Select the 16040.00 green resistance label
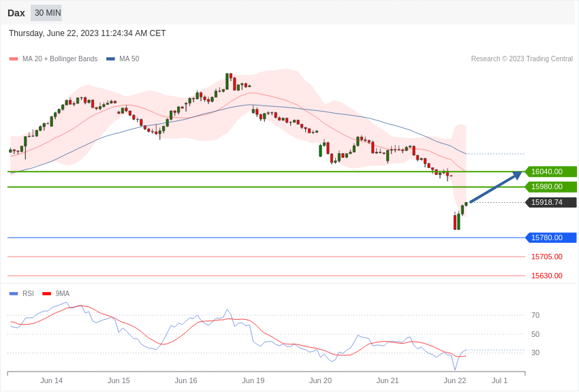This screenshot has width=579, height=392. (x=550, y=171)
